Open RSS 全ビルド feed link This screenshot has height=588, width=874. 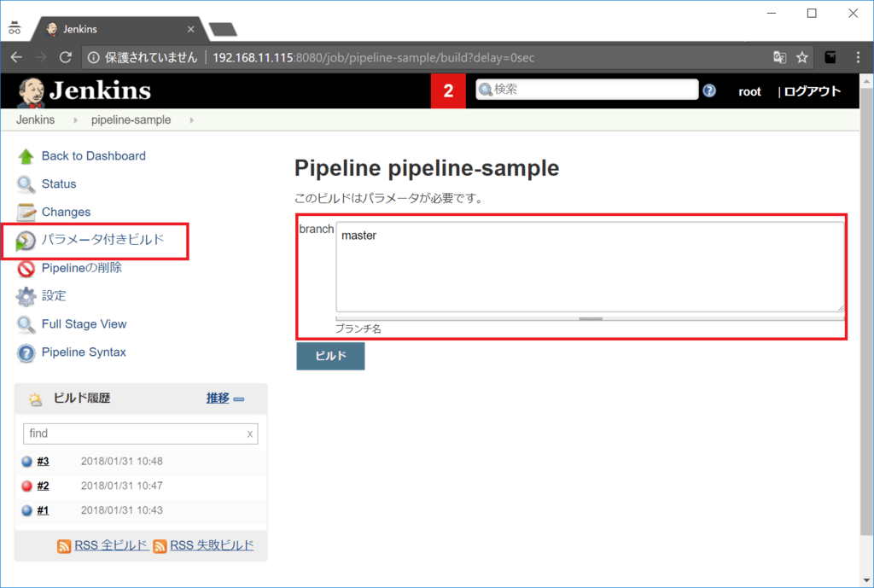coord(112,545)
